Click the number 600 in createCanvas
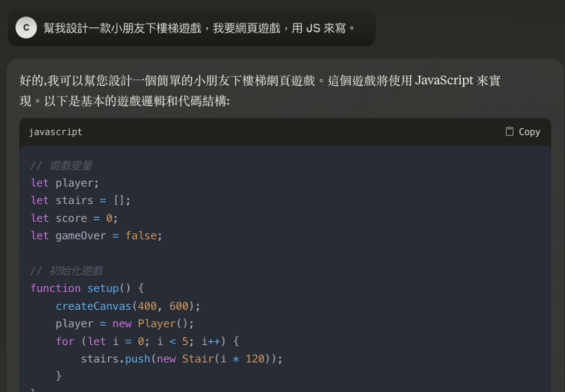The image size is (565, 392). [179, 306]
